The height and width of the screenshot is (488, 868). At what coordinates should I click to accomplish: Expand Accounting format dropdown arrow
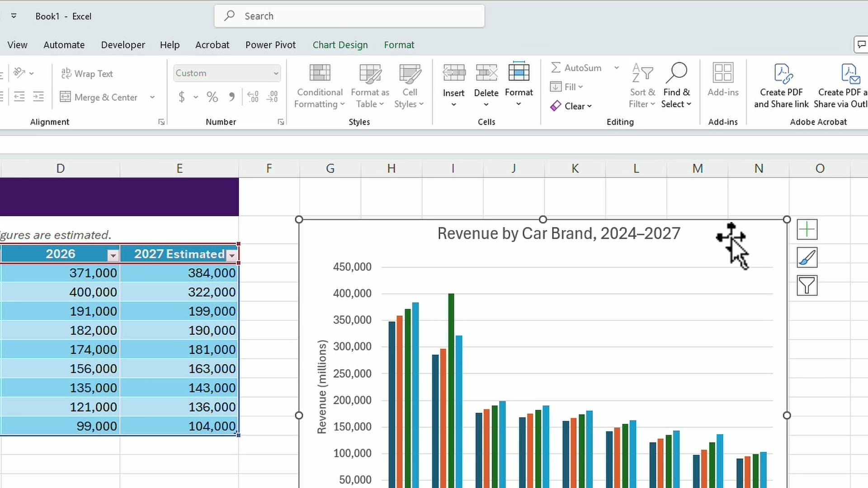point(196,97)
